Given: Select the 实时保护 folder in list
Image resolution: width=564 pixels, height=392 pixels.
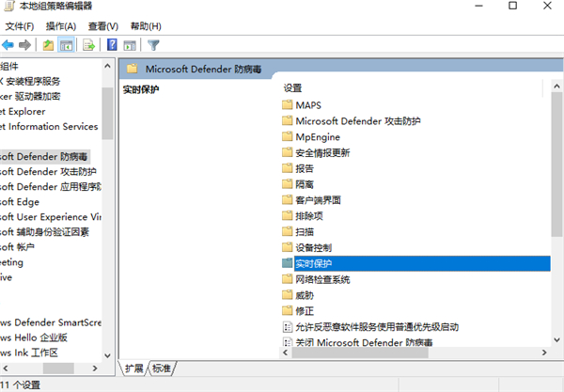Looking at the screenshot, I should [x=313, y=263].
